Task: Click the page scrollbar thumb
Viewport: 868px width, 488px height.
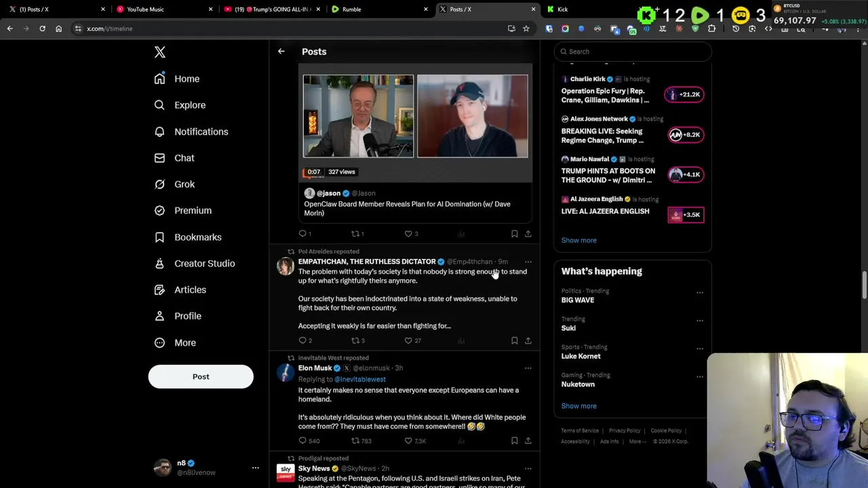Action: [x=865, y=285]
